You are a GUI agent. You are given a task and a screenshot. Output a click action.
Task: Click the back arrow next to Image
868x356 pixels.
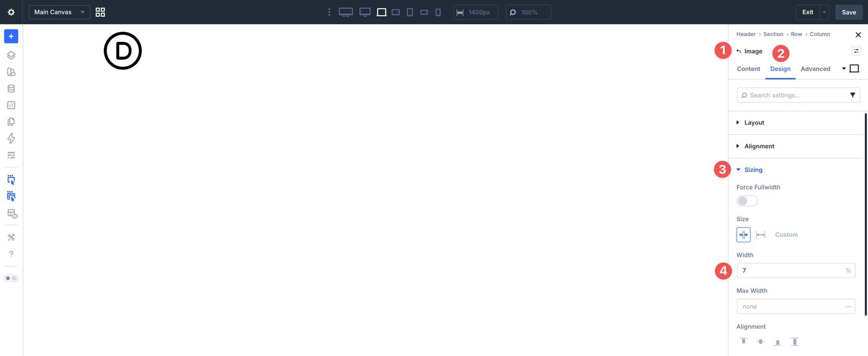[739, 51]
